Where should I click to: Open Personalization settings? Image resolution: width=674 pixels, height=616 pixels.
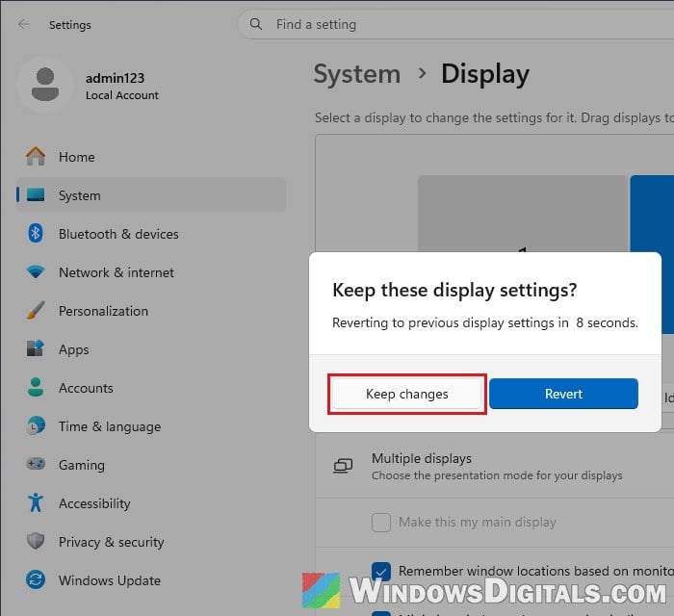coord(151,310)
